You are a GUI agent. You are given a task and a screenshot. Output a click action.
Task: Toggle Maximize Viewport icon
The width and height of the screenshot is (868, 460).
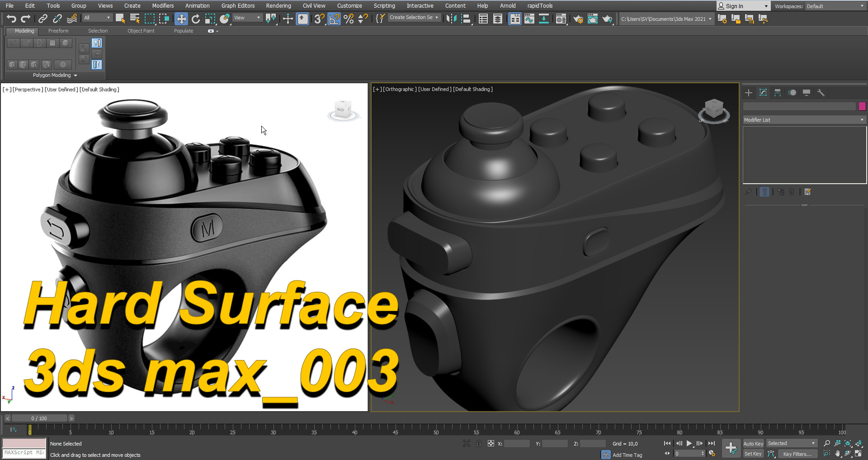pos(858,454)
